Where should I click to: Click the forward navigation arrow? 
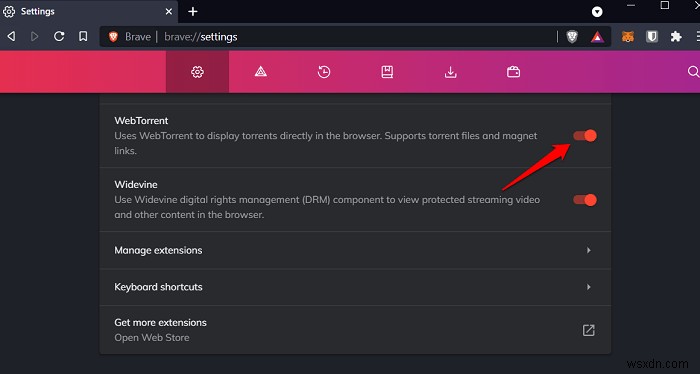tap(34, 36)
